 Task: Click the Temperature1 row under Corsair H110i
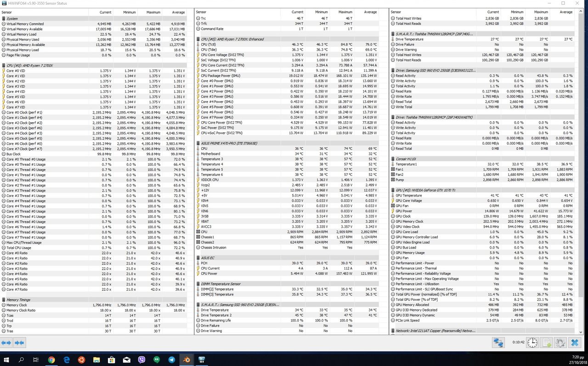point(482,164)
